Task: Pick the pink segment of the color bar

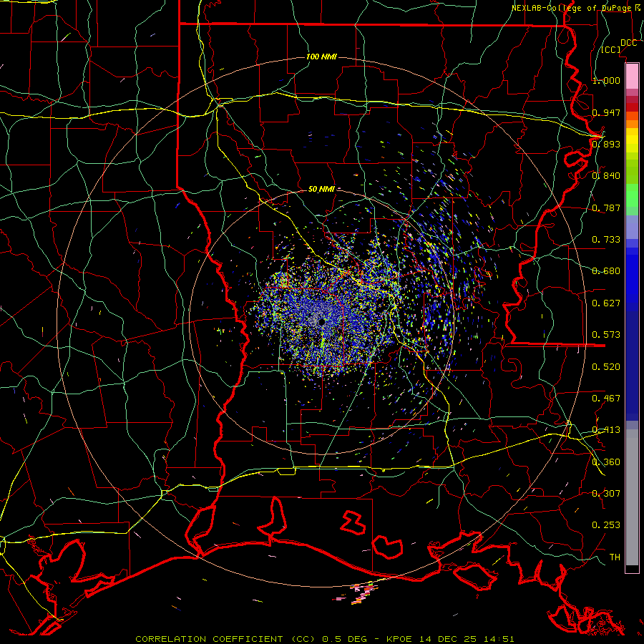Action: (632, 77)
